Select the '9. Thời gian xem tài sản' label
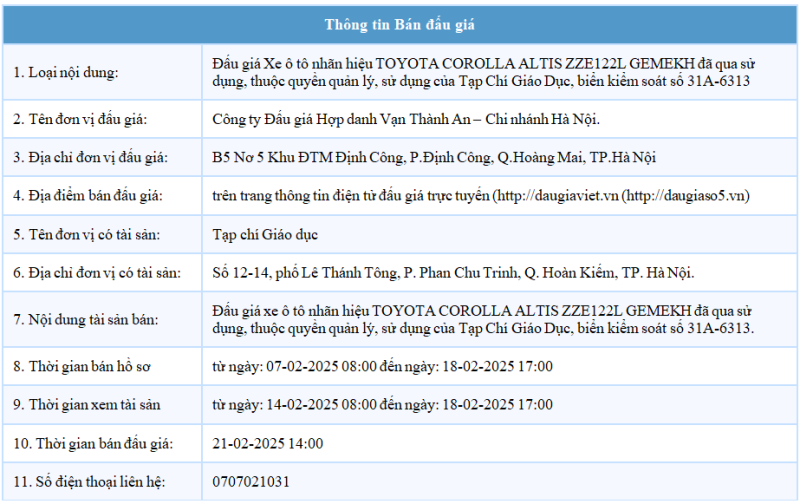Viewport: 800px width, 504px height. (x=87, y=405)
